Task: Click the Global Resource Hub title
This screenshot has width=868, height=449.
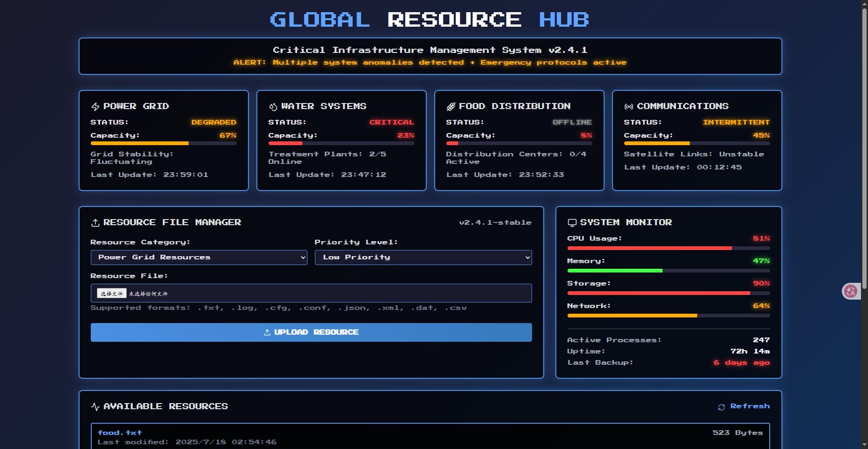Action: [x=429, y=20]
